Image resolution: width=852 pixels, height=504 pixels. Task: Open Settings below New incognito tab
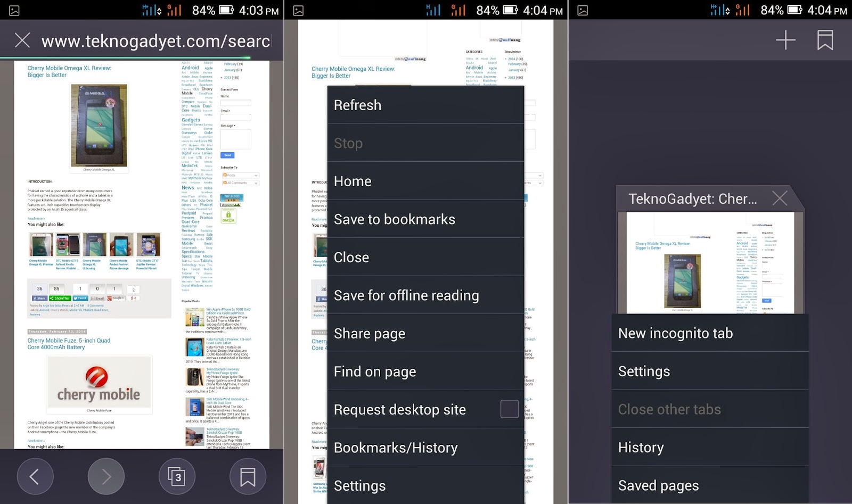point(710,371)
